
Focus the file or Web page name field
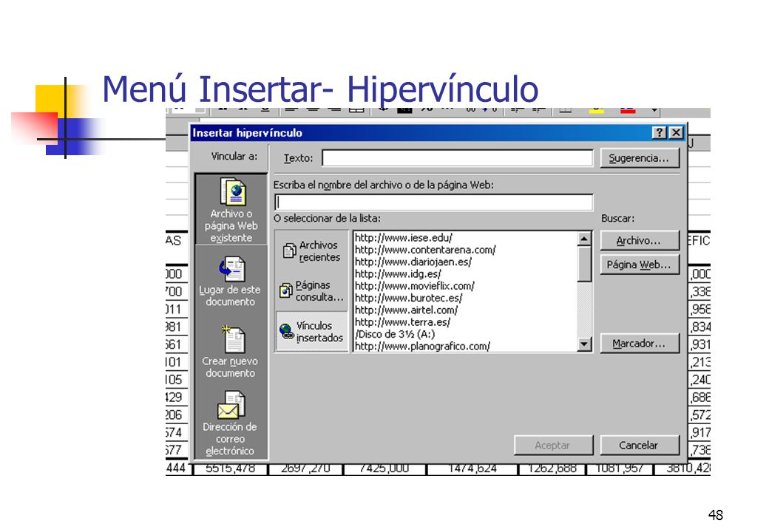pyautogui.click(x=433, y=202)
